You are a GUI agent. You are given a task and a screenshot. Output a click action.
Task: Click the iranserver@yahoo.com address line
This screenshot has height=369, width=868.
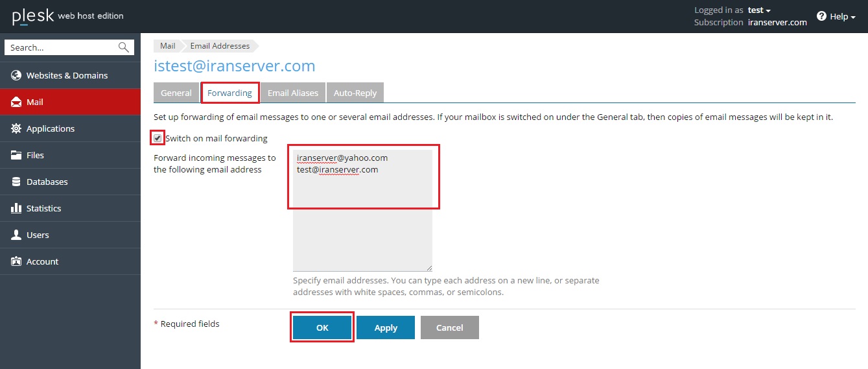(x=342, y=158)
